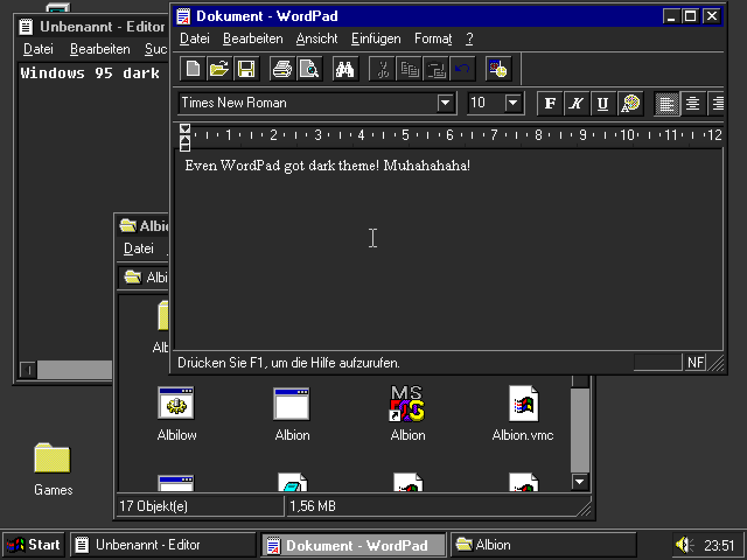The height and width of the screenshot is (560, 747).
Task: Save the document using the floppy disk icon
Action: tap(246, 69)
